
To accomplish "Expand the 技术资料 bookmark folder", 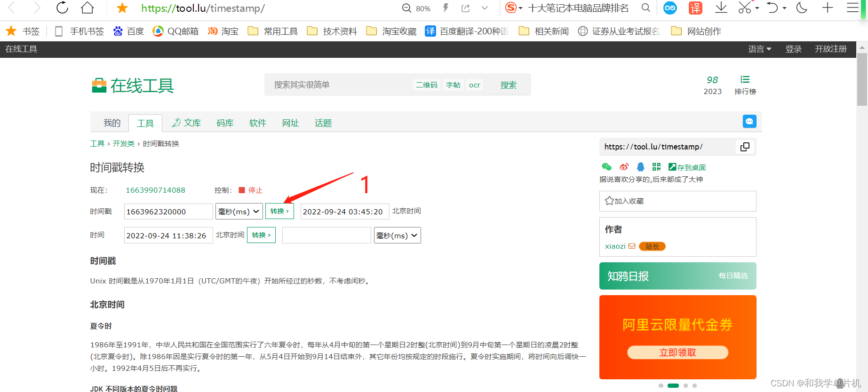I will point(332,31).
